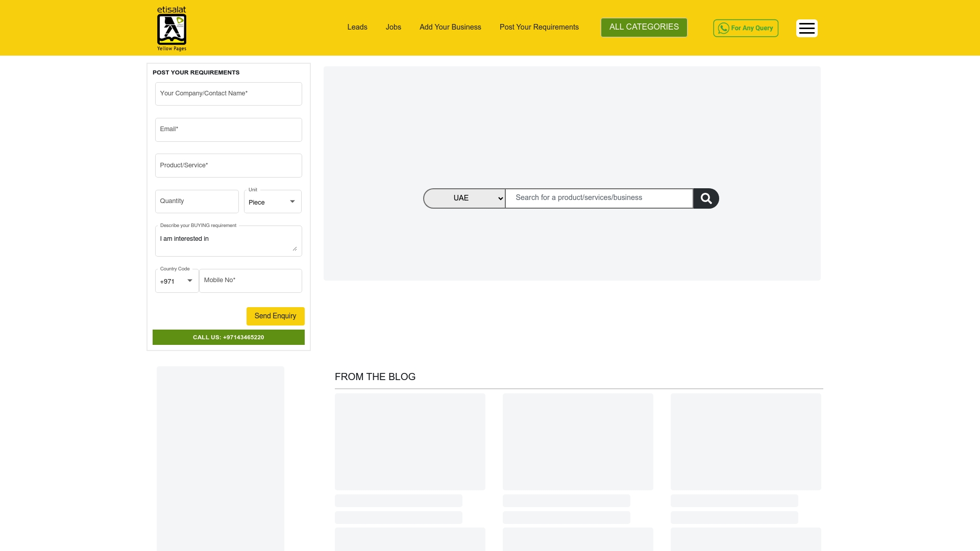Expand the +971 Country Code dropdown
The image size is (980, 551).
click(x=176, y=281)
